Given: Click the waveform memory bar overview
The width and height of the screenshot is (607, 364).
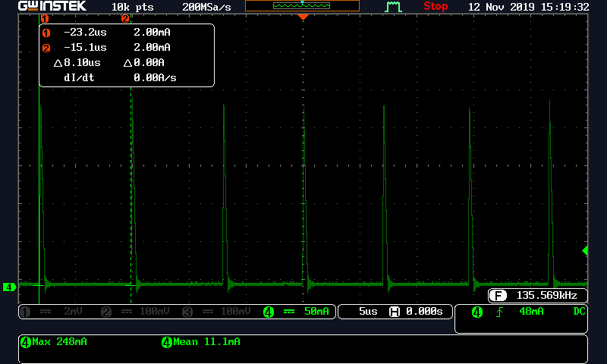Looking at the screenshot, I should pos(302,6).
